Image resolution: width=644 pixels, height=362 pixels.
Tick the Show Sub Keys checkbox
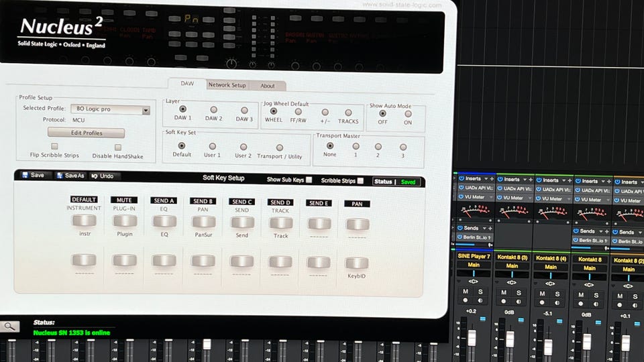coord(309,180)
